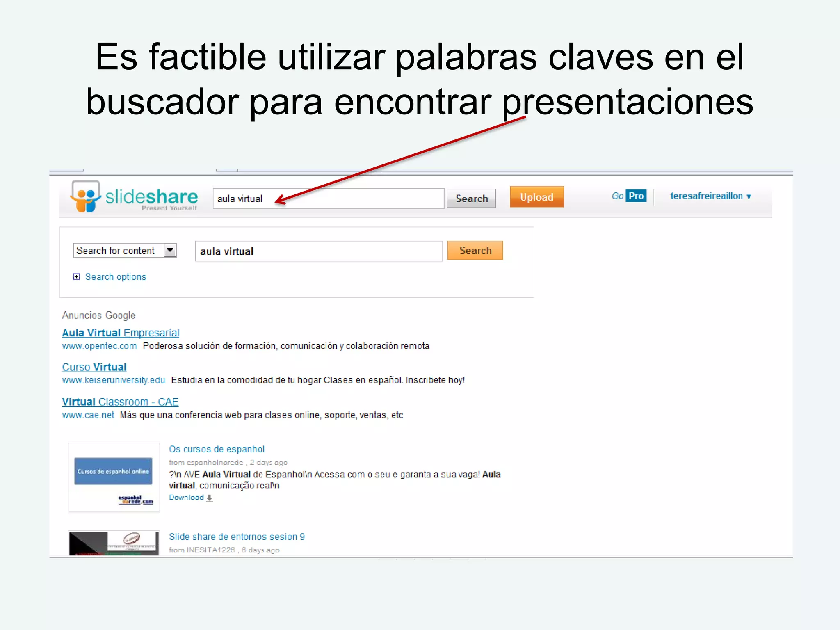The width and height of the screenshot is (840, 630).
Task: Open the www.cae.net link
Action: click(88, 415)
